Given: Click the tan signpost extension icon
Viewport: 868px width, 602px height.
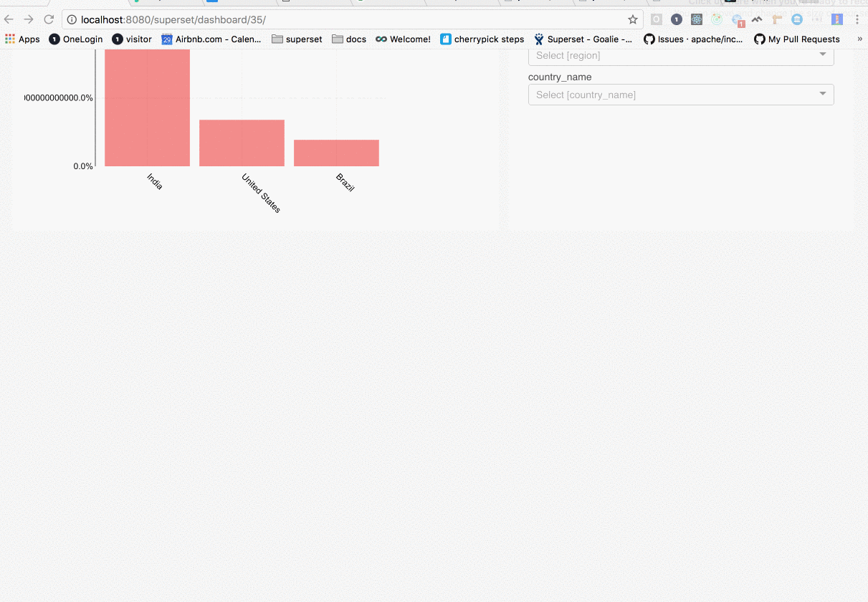Looking at the screenshot, I should tap(777, 19).
